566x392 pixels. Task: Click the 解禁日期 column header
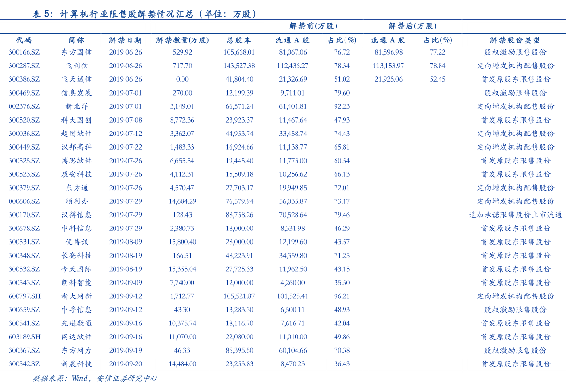[x=125, y=40]
